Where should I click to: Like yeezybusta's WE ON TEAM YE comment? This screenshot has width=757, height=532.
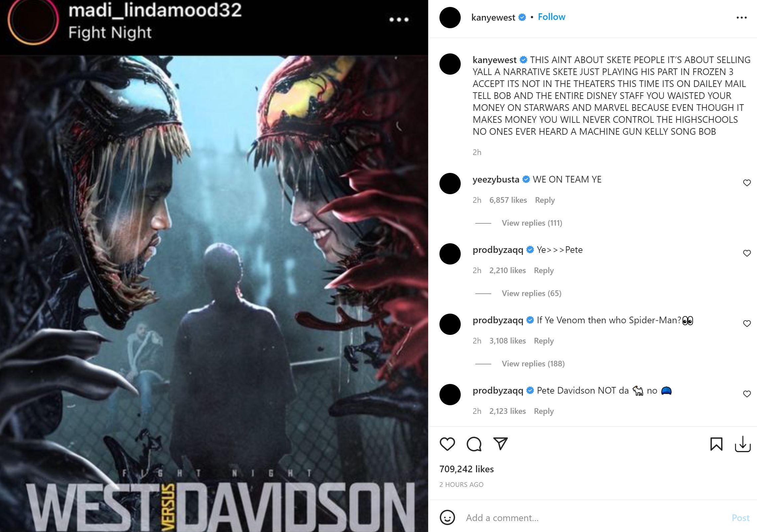pyautogui.click(x=747, y=183)
